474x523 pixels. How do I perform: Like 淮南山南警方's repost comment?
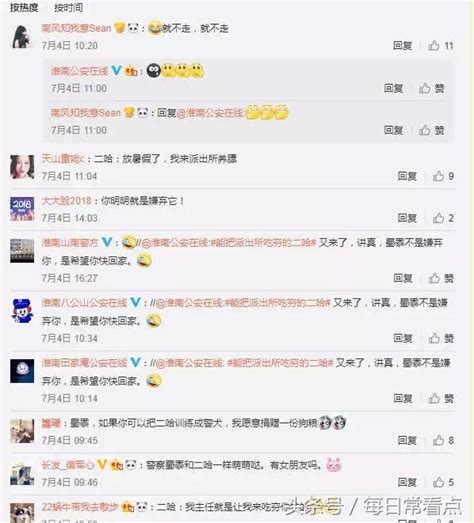441,278
